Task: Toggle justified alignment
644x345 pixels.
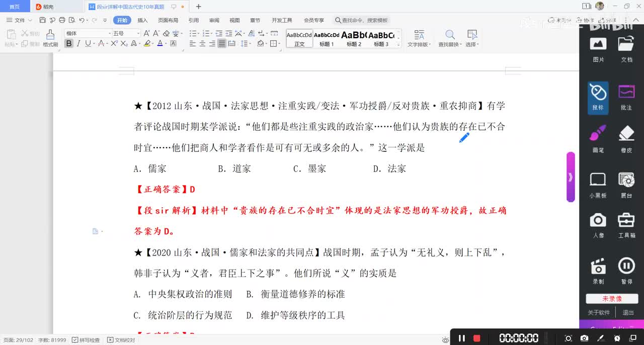Action: [x=222, y=44]
